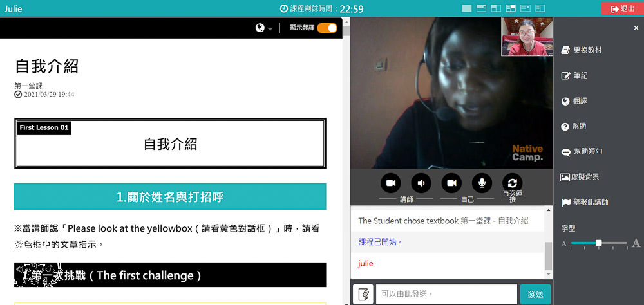Expand the 1.關於姓名與打招呼 section header
Image resolution: width=644 pixels, height=305 pixels.
coord(170,197)
